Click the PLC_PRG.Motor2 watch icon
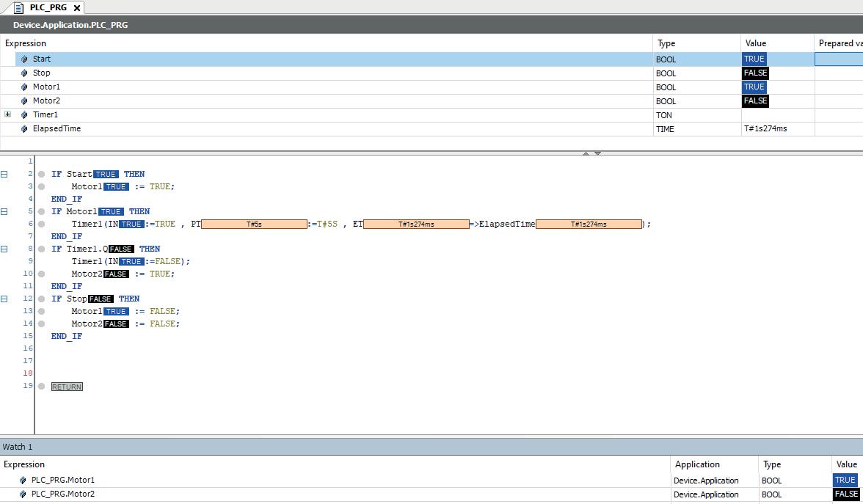The width and height of the screenshot is (863, 504). pyautogui.click(x=23, y=494)
